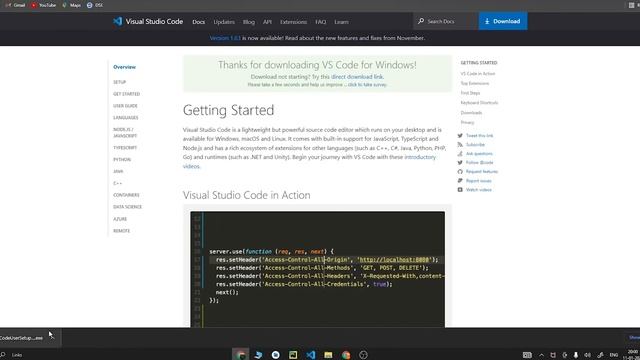Click the icon beside Report issues

(x=460, y=180)
